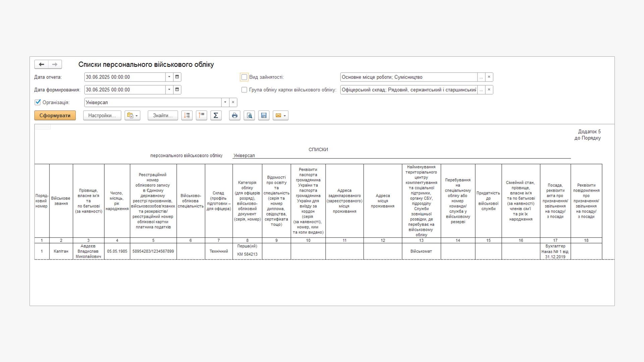Expand Організація dropdown list
This screenshot has width=644, height=362.
coord(225,103)
